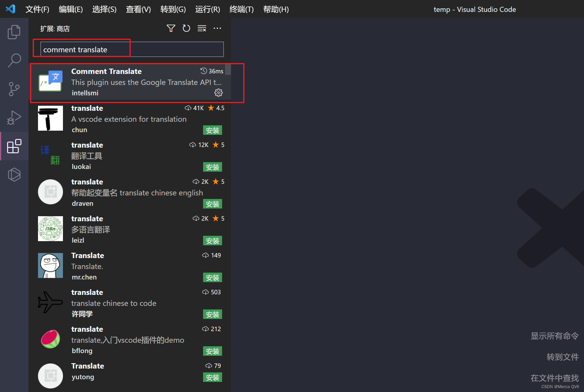The height and width of the screenshot is (392, 584).
Task: Open extensions views and more actions menu
Action: click(x=217, y=29)
